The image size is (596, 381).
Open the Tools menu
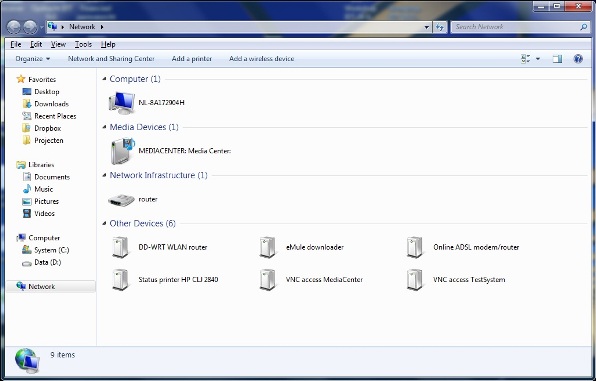(83, 44)
